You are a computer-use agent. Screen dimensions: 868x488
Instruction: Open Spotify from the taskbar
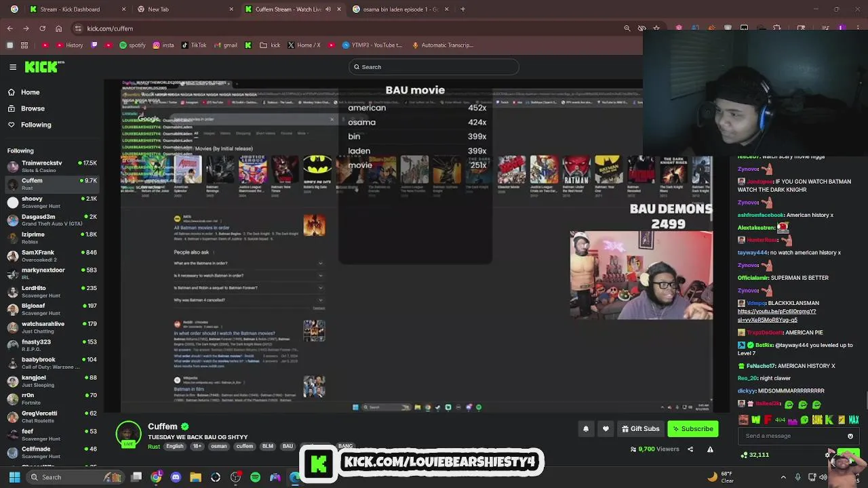pyautogui.click(x=255, y=477)
